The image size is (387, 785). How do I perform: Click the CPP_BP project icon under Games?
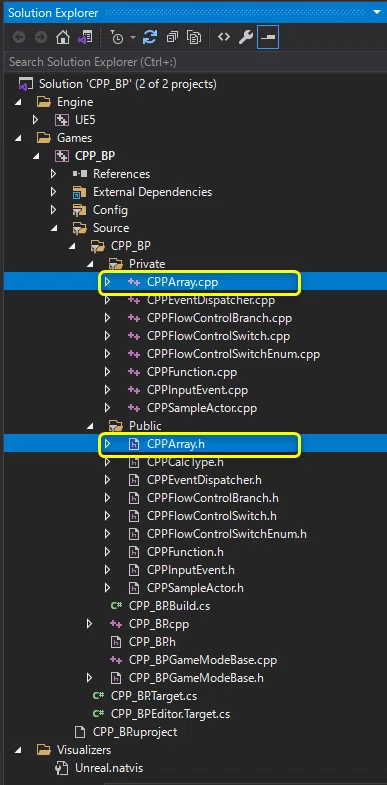click(62, 156)
